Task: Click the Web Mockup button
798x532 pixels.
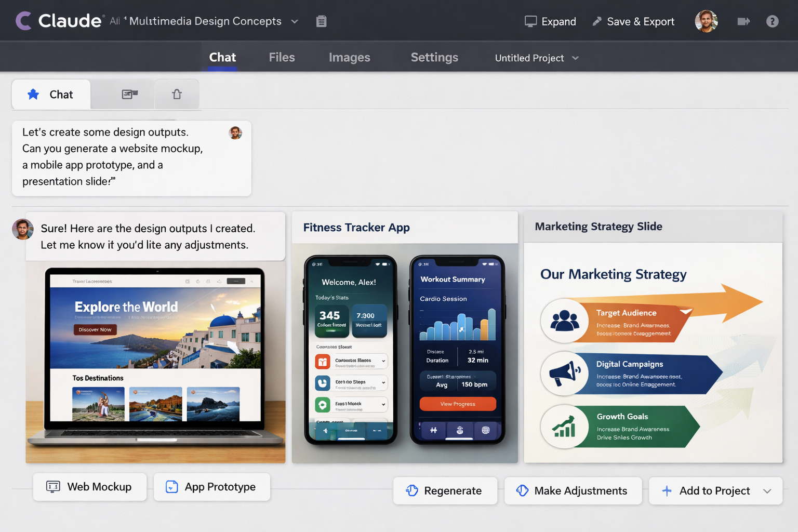Action: pyautogui.click(x=89, y=487)
